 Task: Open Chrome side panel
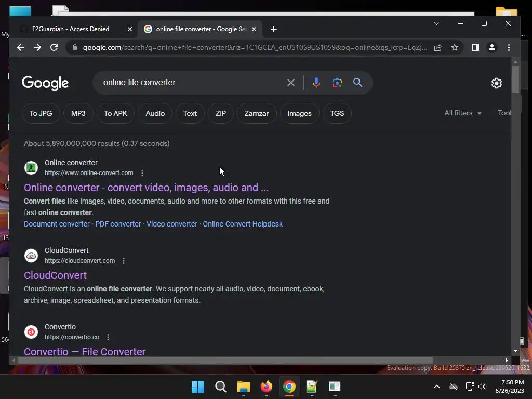[475, 47]
